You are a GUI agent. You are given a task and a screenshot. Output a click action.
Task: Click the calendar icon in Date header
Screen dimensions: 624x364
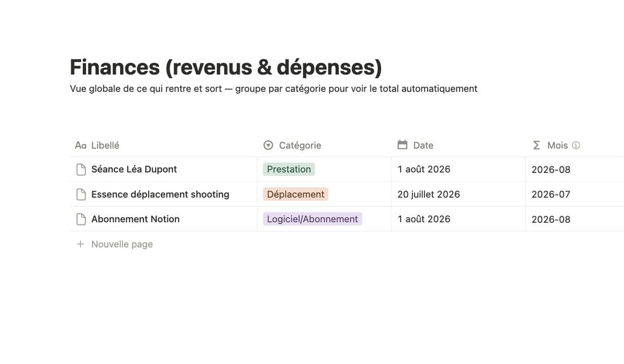tap(402, 145)
